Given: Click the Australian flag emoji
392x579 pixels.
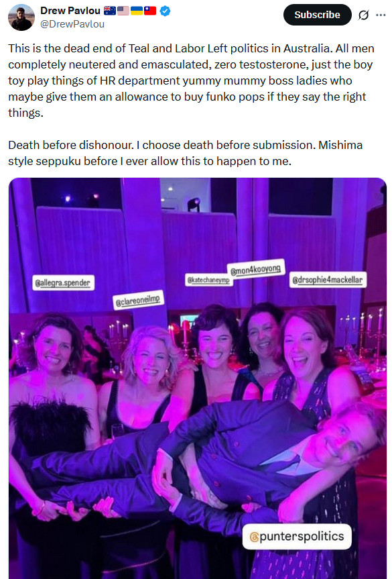Looking at the screenshot, I should click(x=110, y=11).
